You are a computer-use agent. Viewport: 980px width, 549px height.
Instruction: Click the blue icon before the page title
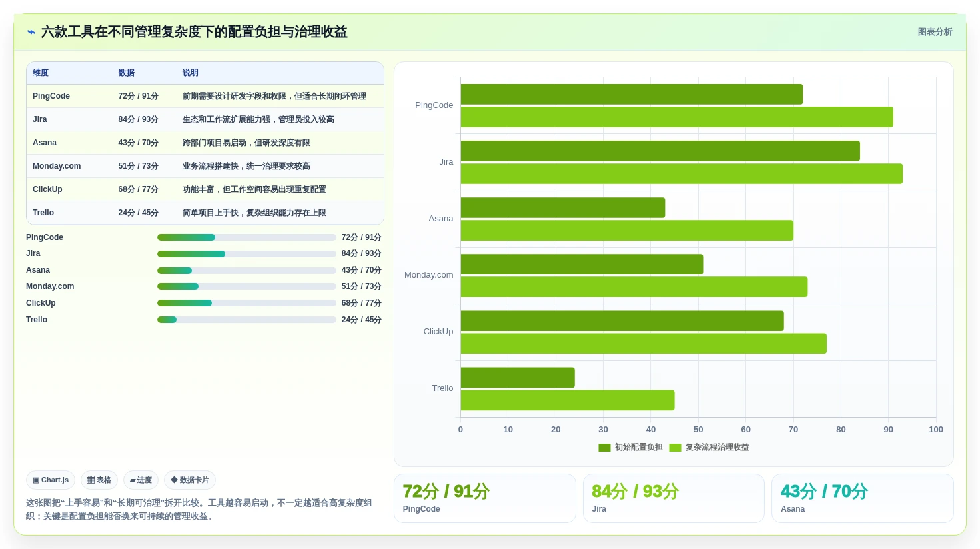(x=31, y=32)
